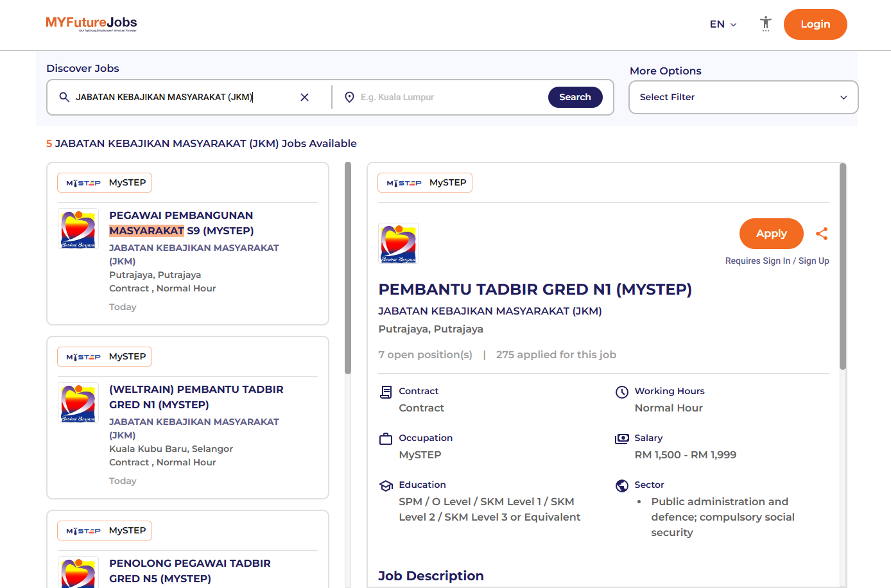Click salary range RM 1,500 - RM 1,999

click(685, 455)
